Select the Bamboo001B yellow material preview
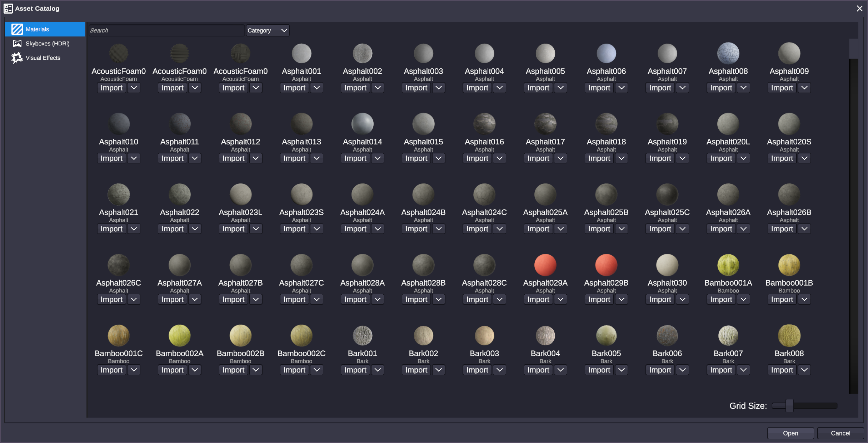 tap(789, 265)
